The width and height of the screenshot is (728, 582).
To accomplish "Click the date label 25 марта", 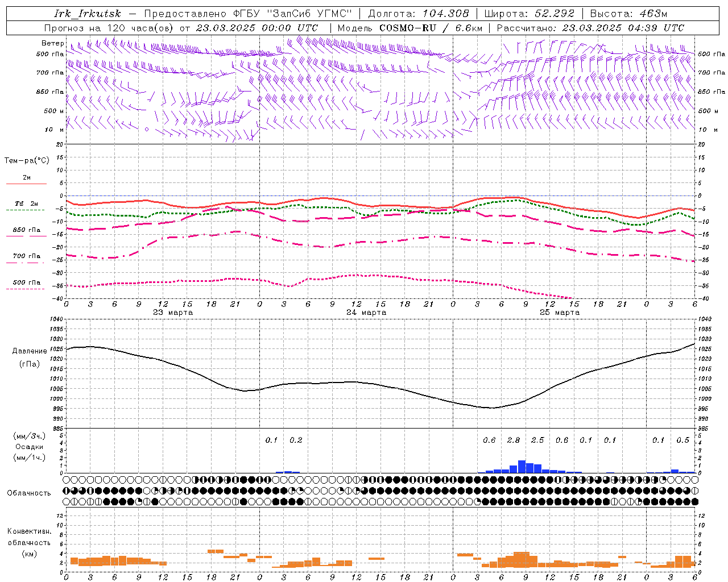I will click(560, 313).
